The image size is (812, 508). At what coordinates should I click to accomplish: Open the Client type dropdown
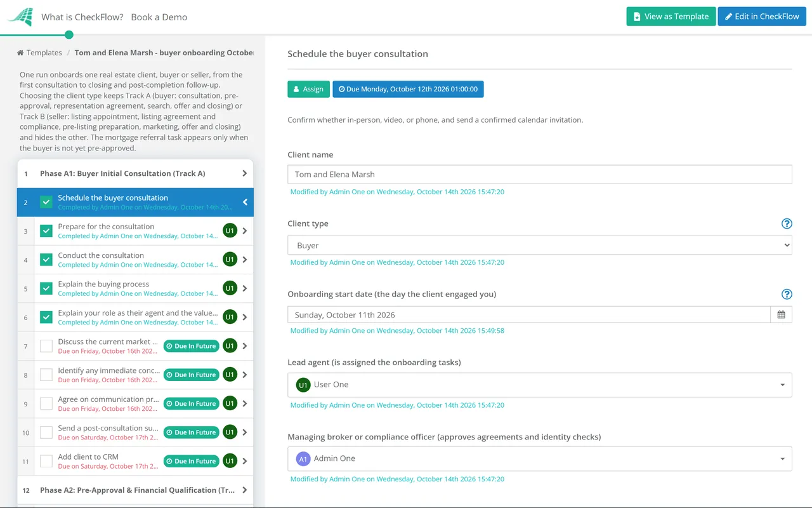[540, 245]
